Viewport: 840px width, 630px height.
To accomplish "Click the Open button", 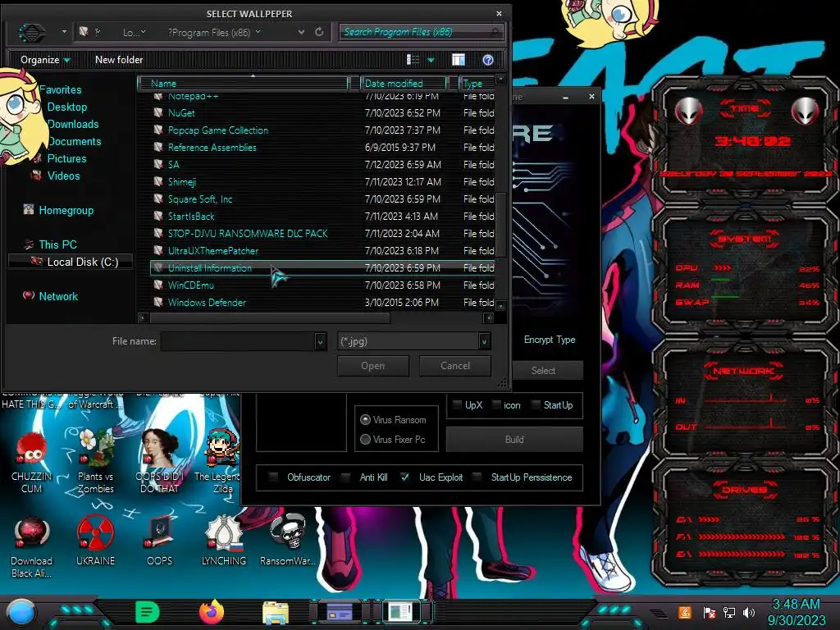I will [373, 366].
